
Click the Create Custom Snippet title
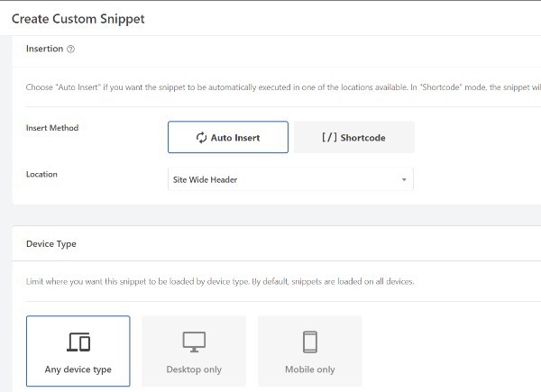(x=78, y=19)
